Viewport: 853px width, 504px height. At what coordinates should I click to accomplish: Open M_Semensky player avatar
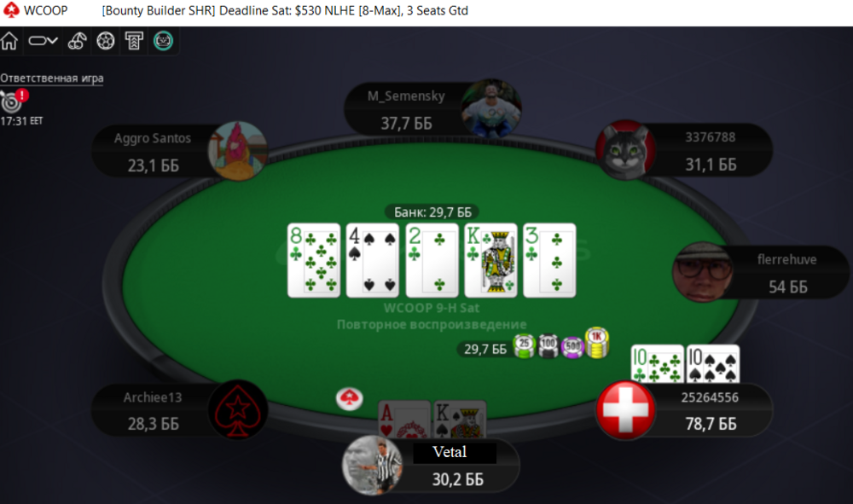point(491,108)
